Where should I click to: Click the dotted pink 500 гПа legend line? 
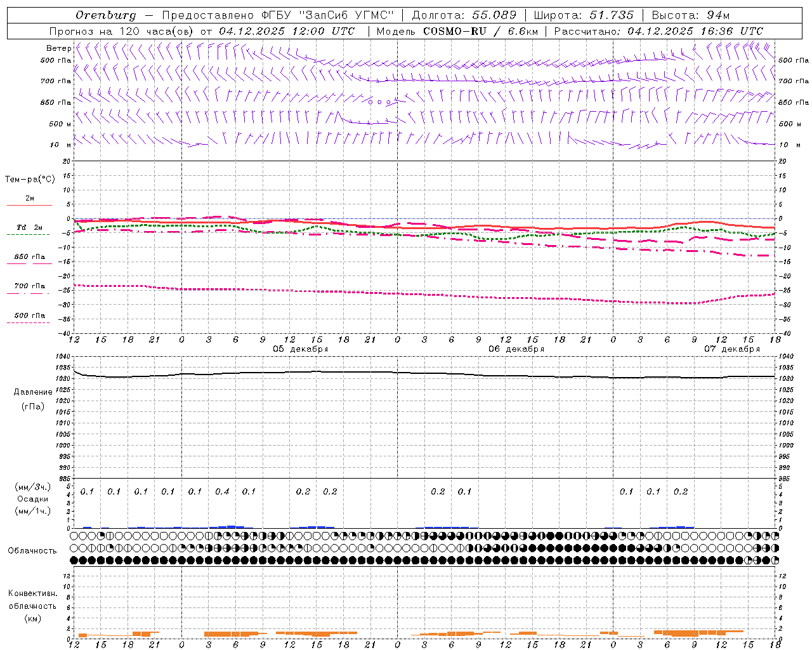point(29,323)
